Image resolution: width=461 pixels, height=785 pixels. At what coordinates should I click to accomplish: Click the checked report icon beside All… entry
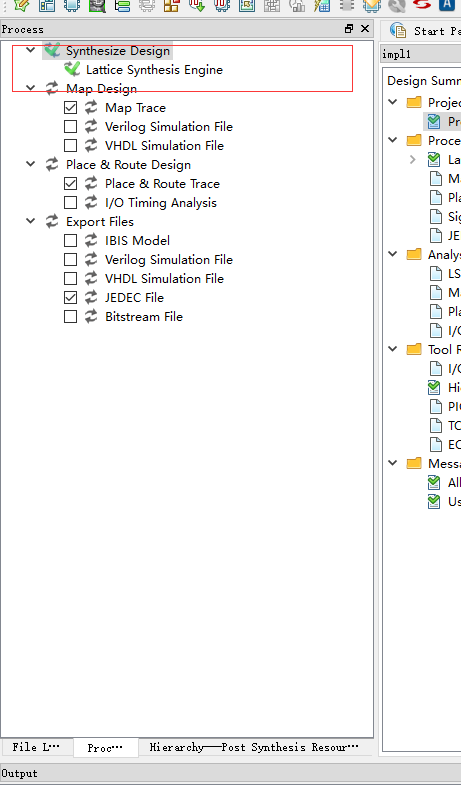pyautogui.click(x=434, y=483)
